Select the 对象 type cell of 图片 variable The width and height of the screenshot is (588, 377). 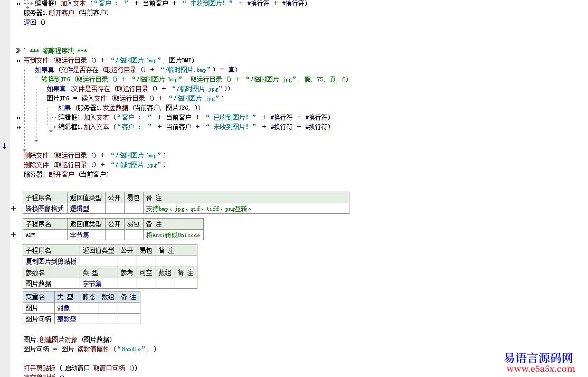[x=67, y=308]
